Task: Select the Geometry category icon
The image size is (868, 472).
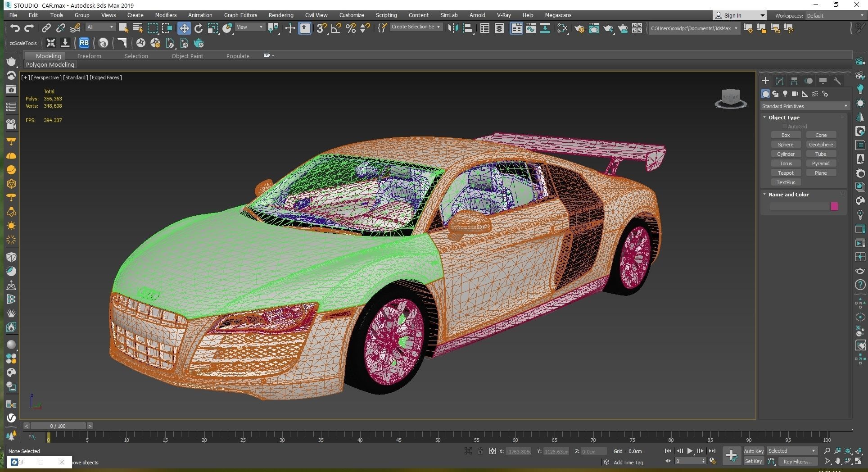Action: (765, 94)
